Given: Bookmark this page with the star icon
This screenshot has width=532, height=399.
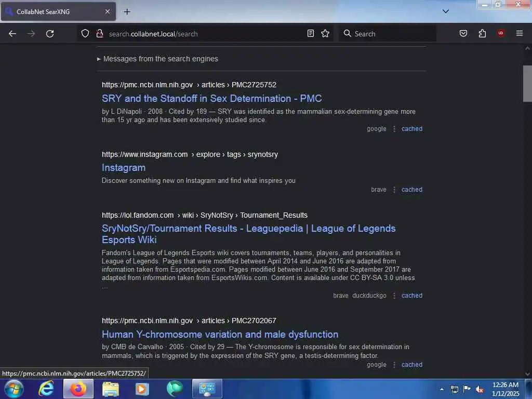Looking at the screenshot, I should [x=325, y=33].
